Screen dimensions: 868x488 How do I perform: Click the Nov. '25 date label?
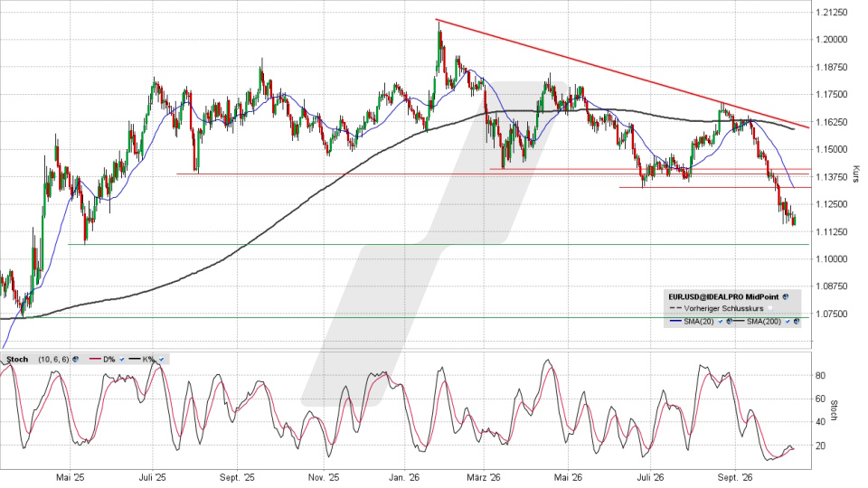[324, 477]
